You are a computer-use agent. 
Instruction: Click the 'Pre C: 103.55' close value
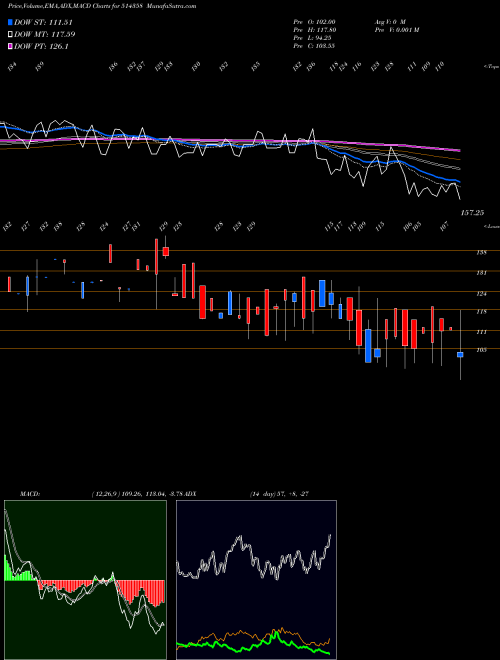[314, 46]
